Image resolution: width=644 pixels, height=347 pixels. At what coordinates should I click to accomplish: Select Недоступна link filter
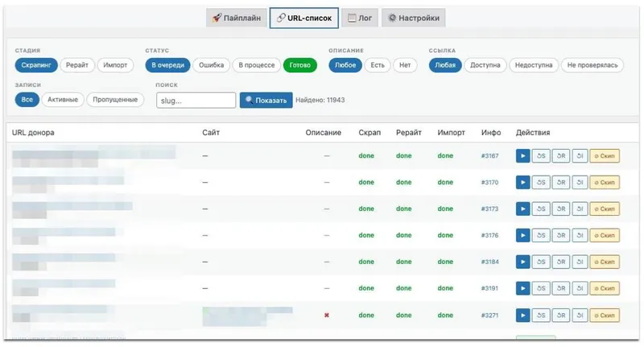coord(534,65)
